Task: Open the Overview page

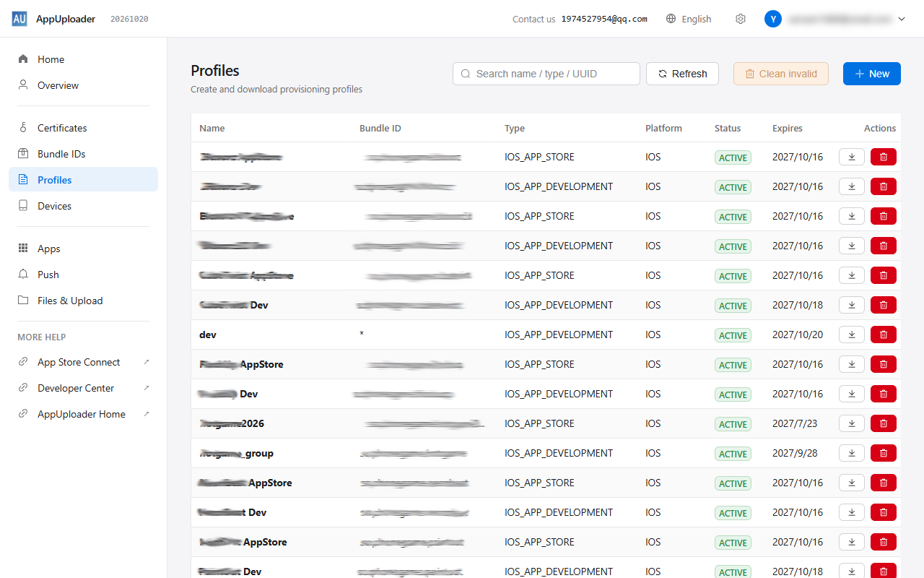Action: click(84, 85)
